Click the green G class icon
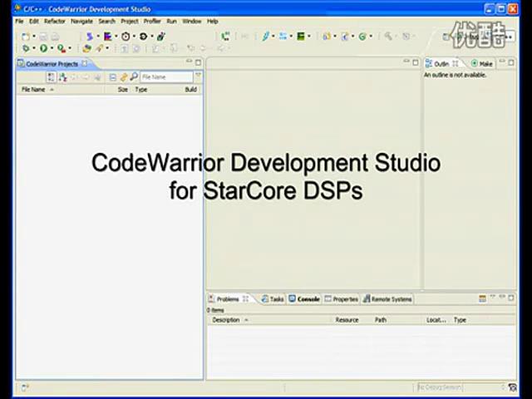Screen dimensions: 532x399 [362, 37]
